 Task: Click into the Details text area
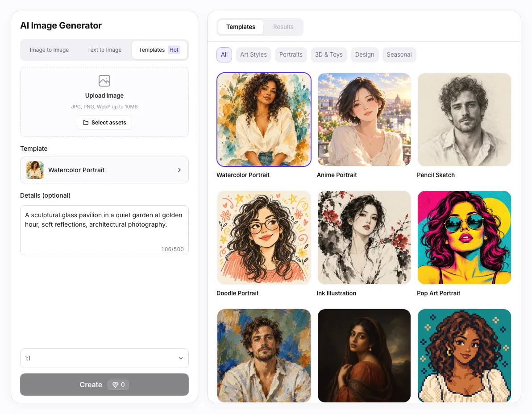104,230
